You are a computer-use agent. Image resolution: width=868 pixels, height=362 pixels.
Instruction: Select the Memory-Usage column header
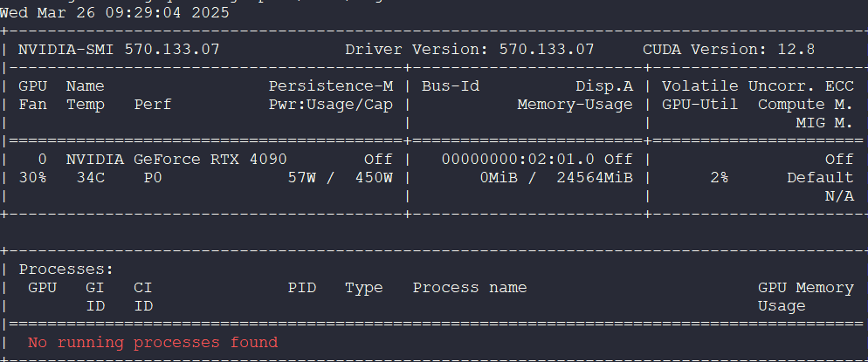point(575,105)
